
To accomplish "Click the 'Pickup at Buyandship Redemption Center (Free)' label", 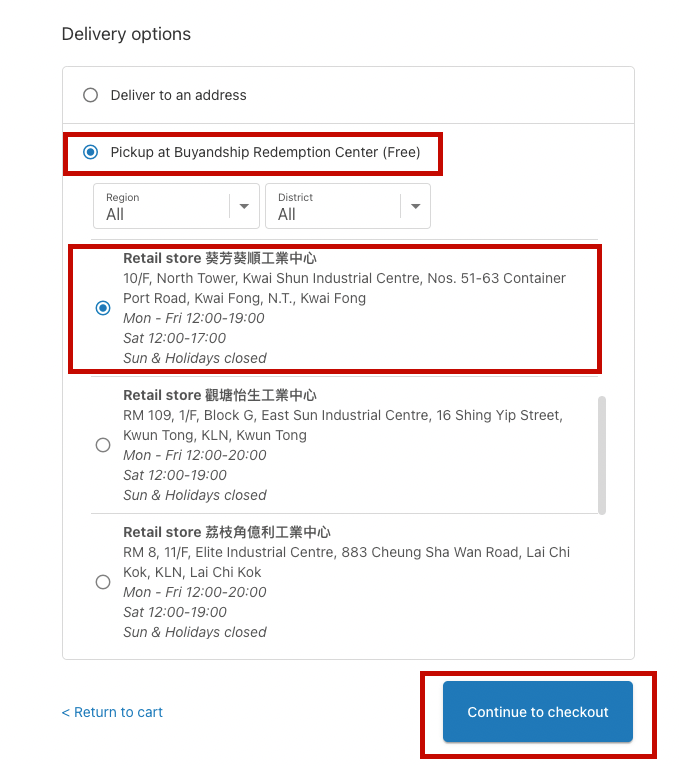I will pos(265,153).
